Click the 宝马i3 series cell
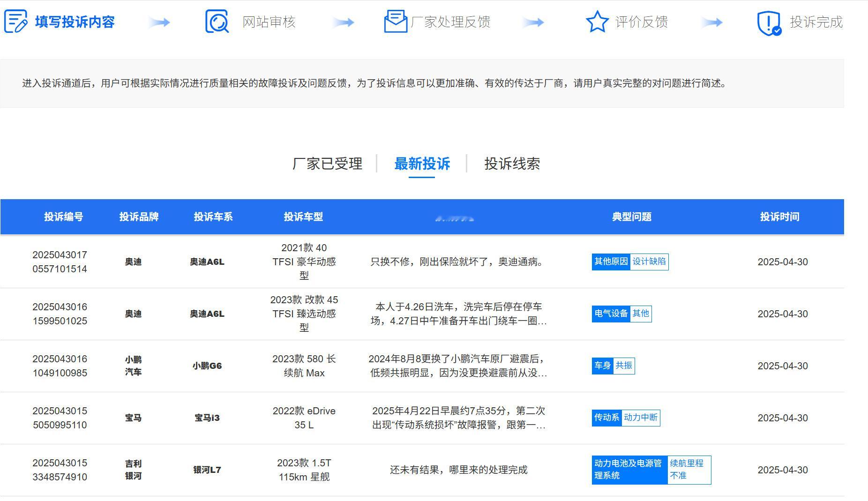 click(207, 418)
